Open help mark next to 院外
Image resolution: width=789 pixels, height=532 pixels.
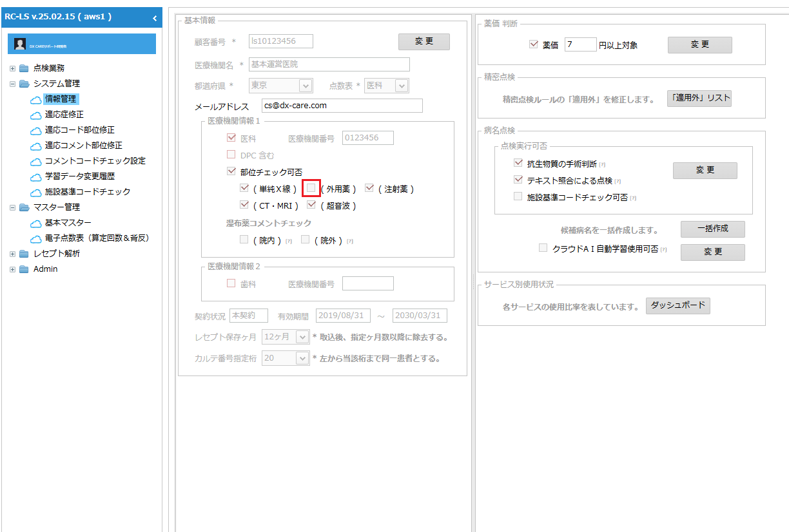point(350,241)
